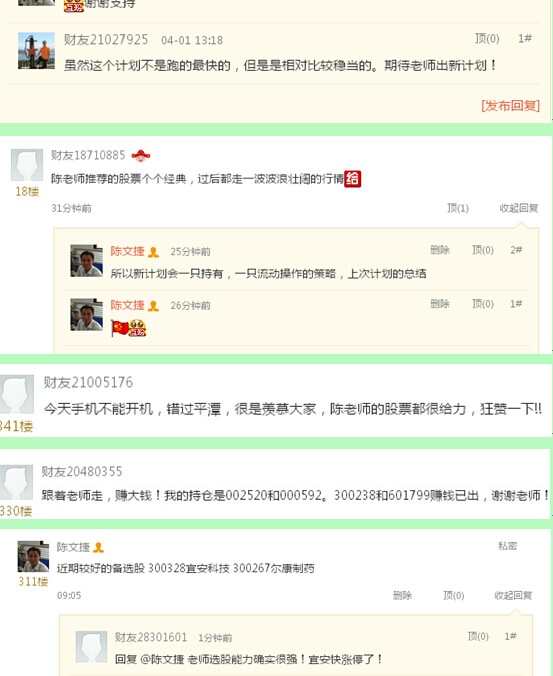This screenshot has width=553, height=676.
Task: Click 删除 on 陈文捷's 2# reply
Action: click(x=440, y=250)
